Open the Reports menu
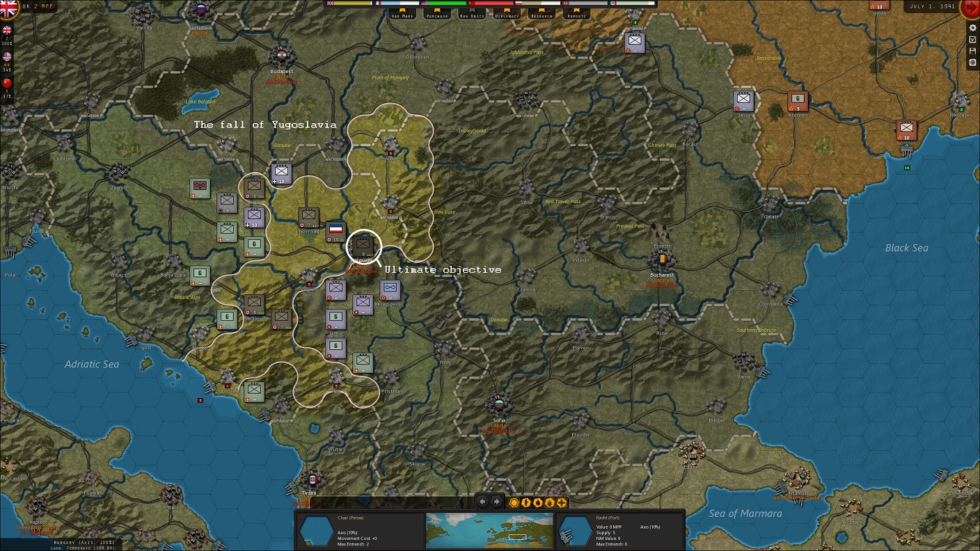The height and width of the screenshot is (551, 980). pyautogui.click(x=576, y=15)
